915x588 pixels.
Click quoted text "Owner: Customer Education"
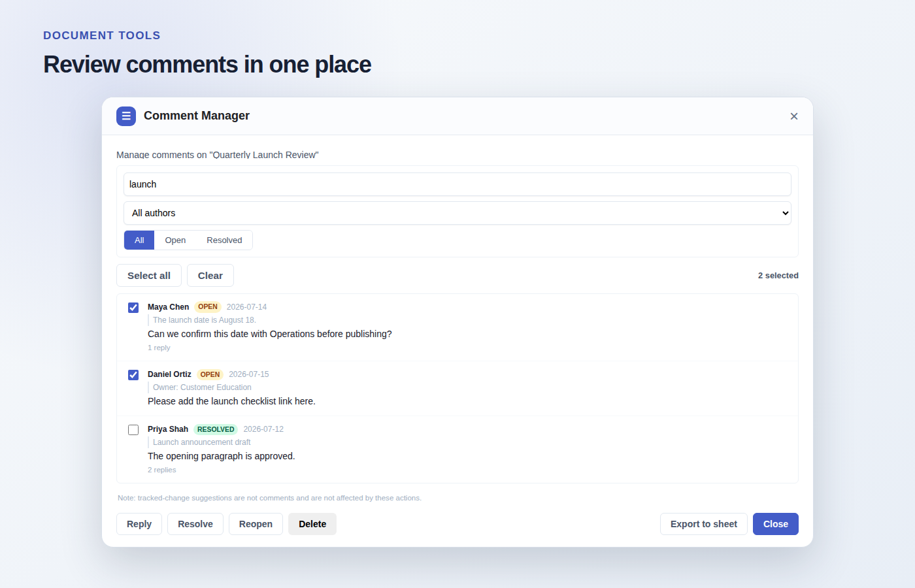(202, 387)
